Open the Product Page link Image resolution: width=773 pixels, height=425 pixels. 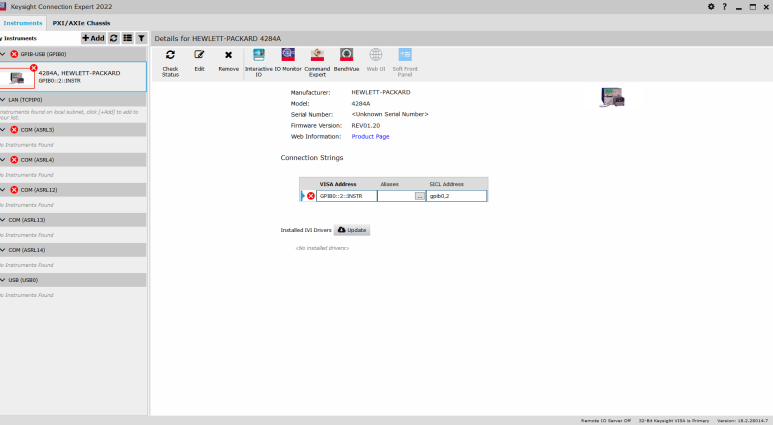[x=370, y=137]
